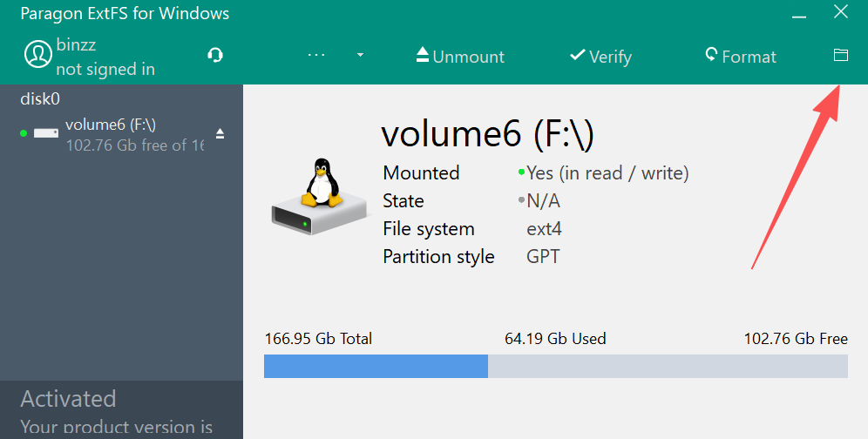Screen dimensions: 868x439
Task: Click the State value "N/A"
Action: pyautogui.click(x=544, y=201)
